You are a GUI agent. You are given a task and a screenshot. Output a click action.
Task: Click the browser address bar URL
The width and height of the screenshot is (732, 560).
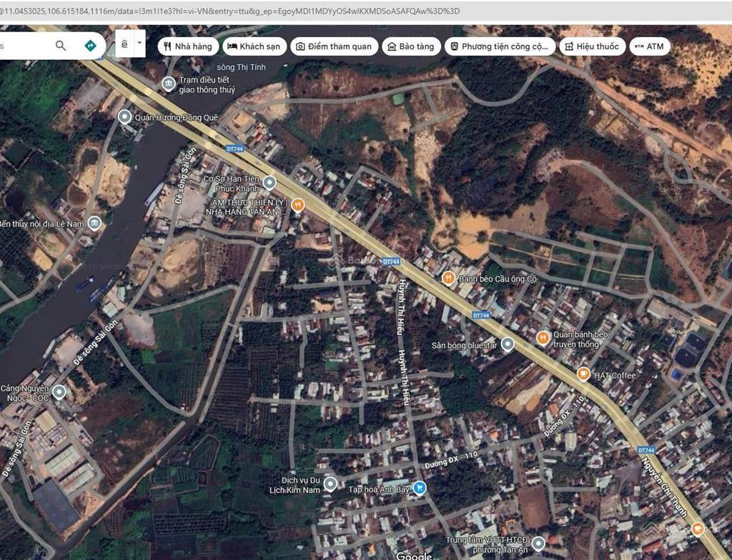229,11
